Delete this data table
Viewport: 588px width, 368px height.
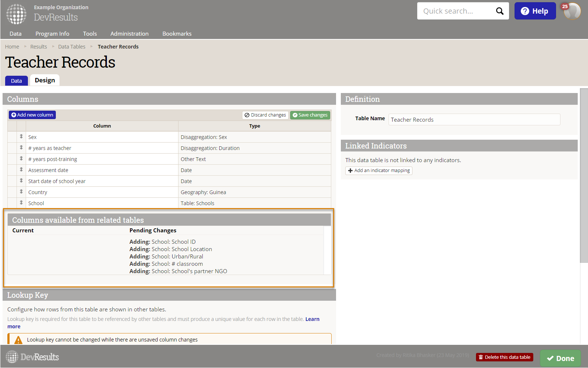click(505, 357)
